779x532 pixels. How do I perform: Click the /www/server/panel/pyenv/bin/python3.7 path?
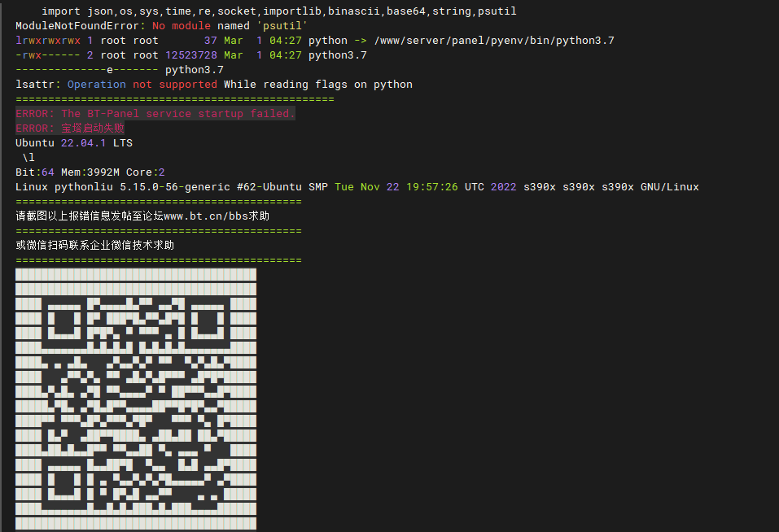click(494, 40)
